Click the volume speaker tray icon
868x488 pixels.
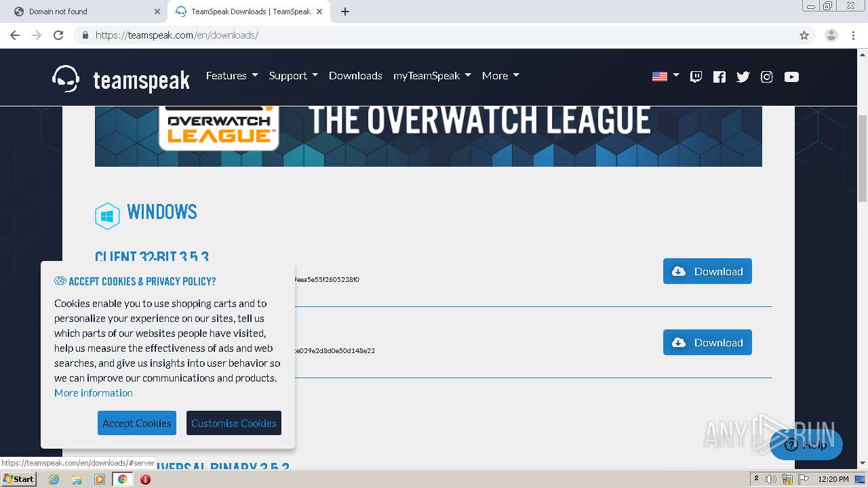pyautogui.click(x=771, y=479)
